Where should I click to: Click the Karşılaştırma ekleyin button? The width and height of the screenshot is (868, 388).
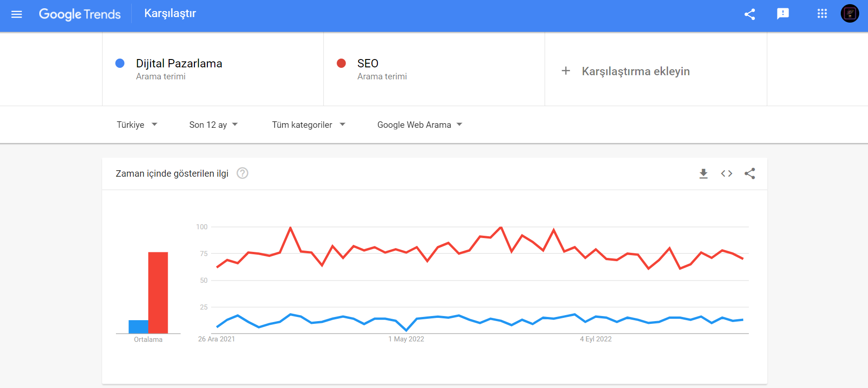pyautogui.click(x=636, y=71)
